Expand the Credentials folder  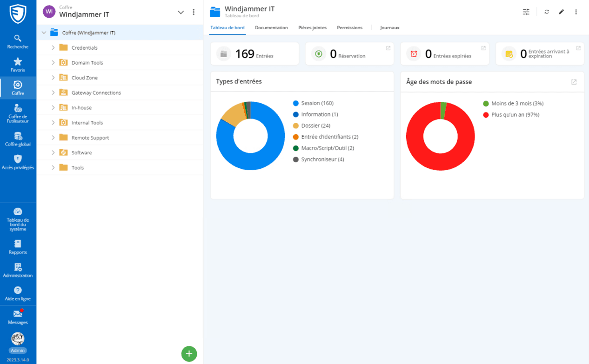53,48
